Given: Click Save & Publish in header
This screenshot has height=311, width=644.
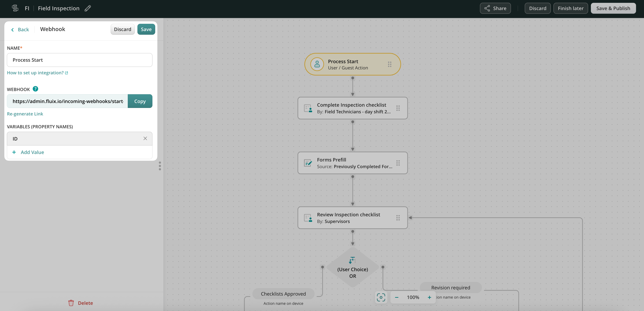Looking at the screenshot, I should point(613,8).
